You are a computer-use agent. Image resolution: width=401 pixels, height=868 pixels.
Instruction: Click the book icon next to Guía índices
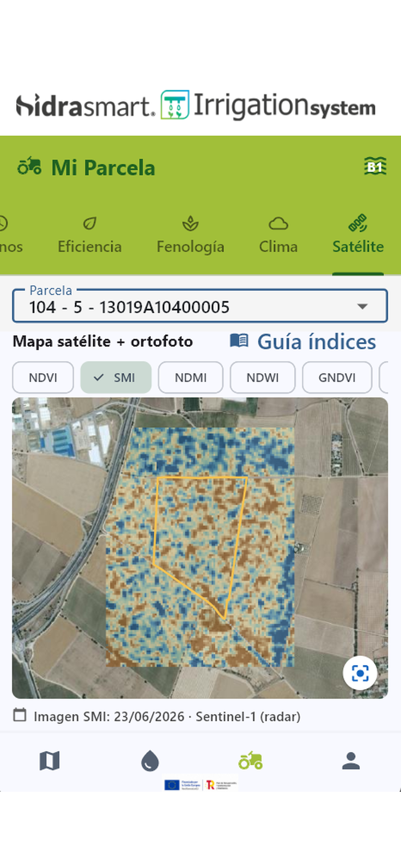239,341
